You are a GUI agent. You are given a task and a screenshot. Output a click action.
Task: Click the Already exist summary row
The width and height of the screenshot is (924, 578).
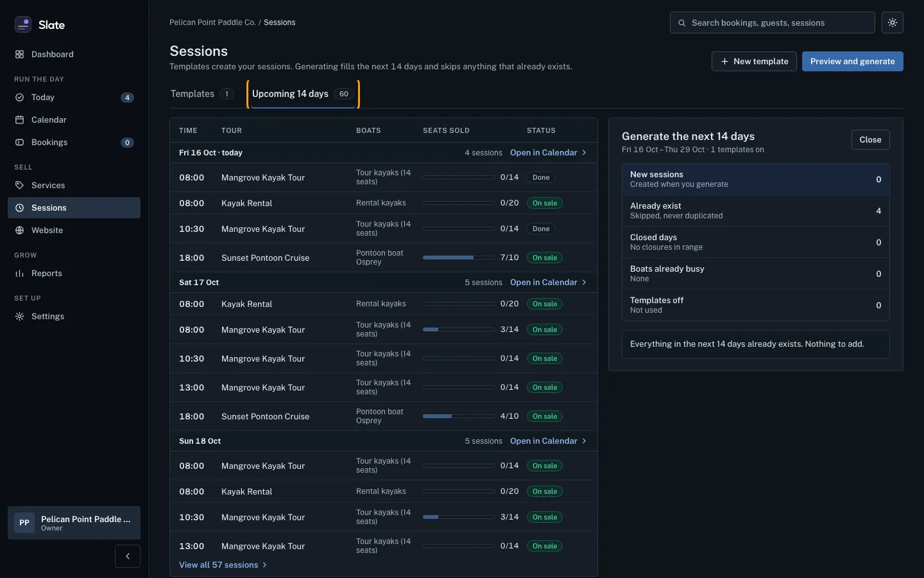[x=755, y=211]
